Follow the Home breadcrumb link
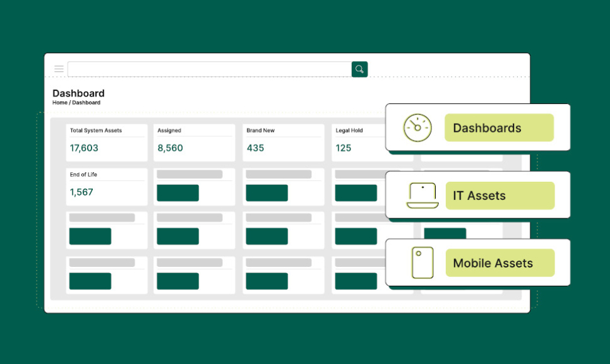The width and height of the screenshot is (610, 364). (x=59, y=103)
